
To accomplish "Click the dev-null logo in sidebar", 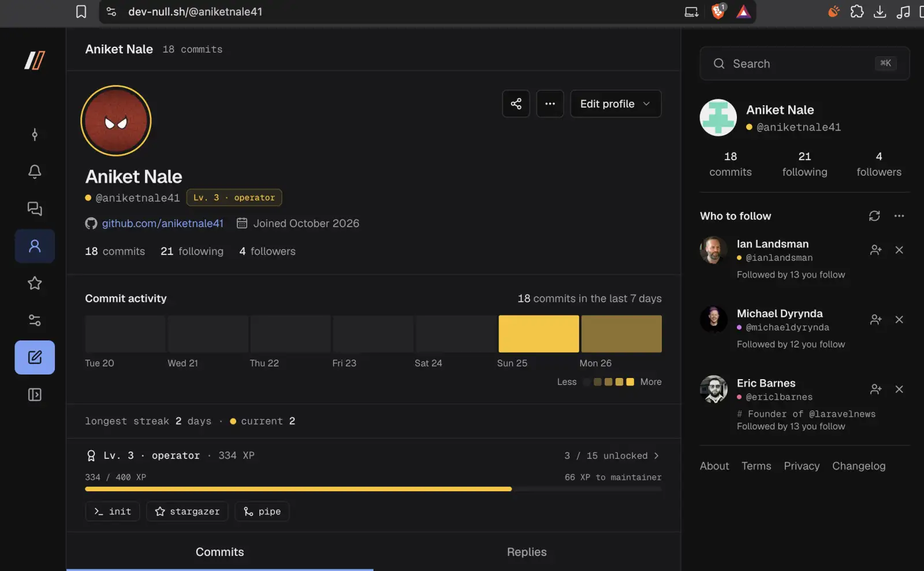I will (35, 60).
